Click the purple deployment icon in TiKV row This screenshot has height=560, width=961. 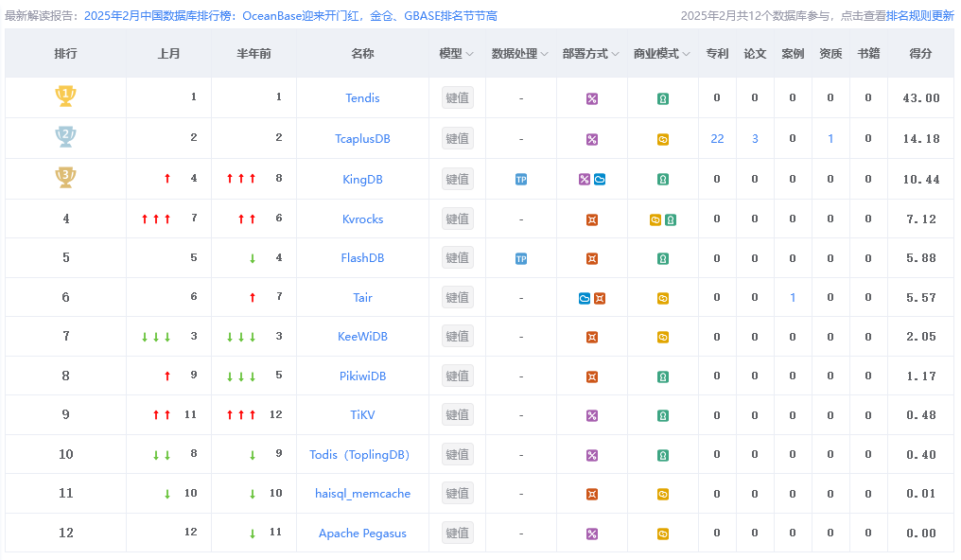(592, 416)
